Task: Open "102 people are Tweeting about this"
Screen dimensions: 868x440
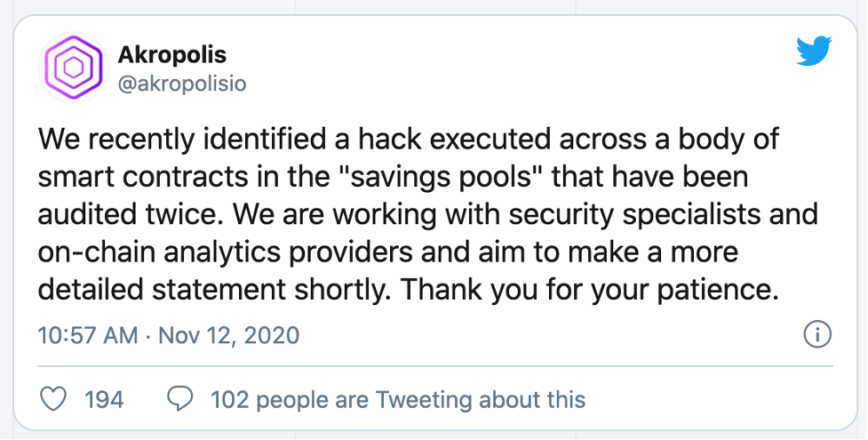Action: tap(398, 399)
